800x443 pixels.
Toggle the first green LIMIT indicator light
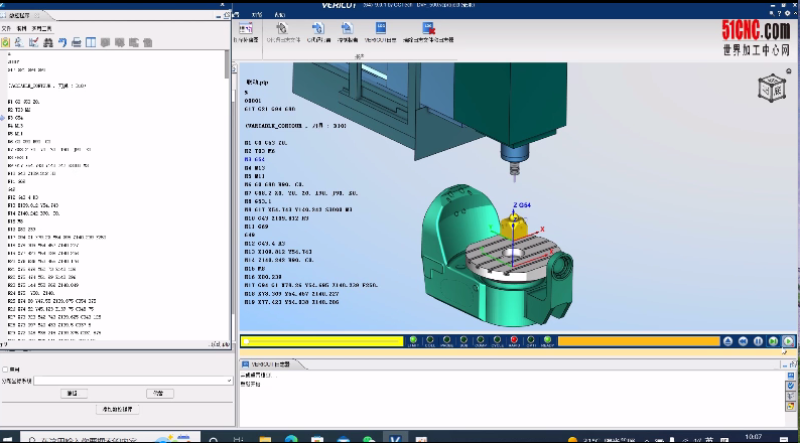413,340
